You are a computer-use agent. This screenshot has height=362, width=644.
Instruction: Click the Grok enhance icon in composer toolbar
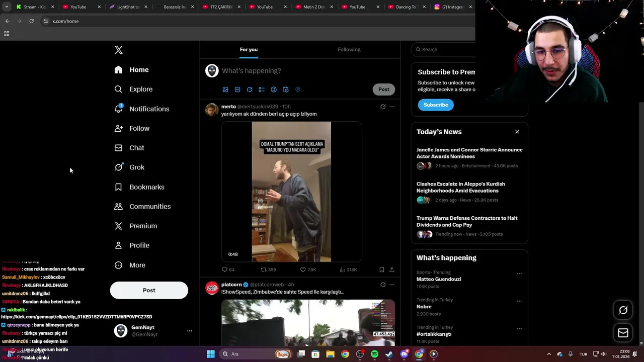coord(250,89)
